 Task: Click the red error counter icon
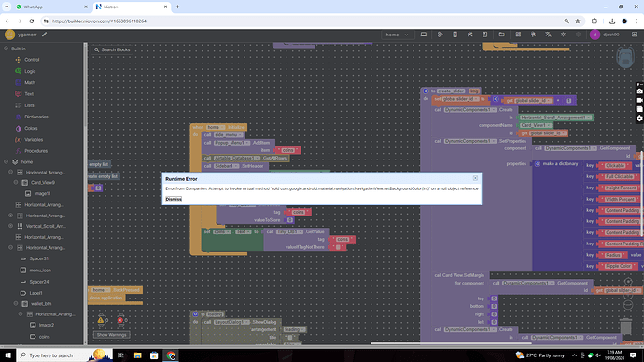coord(120,320)
